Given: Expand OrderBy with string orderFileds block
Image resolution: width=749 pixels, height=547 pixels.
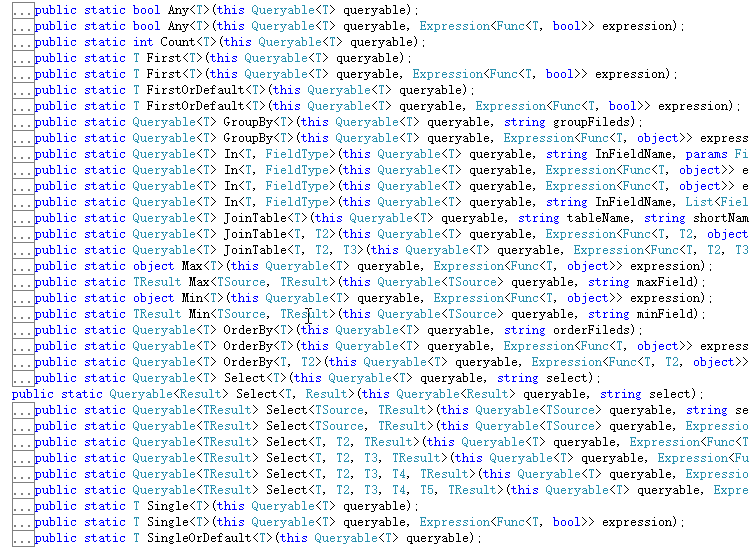Looking at the screenshot, I should click(22, 330).
